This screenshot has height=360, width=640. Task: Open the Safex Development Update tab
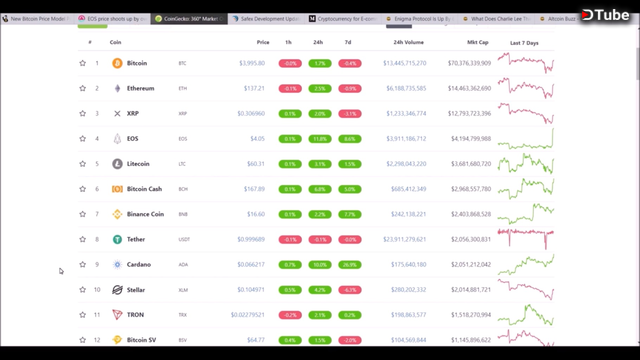[267, 19]
